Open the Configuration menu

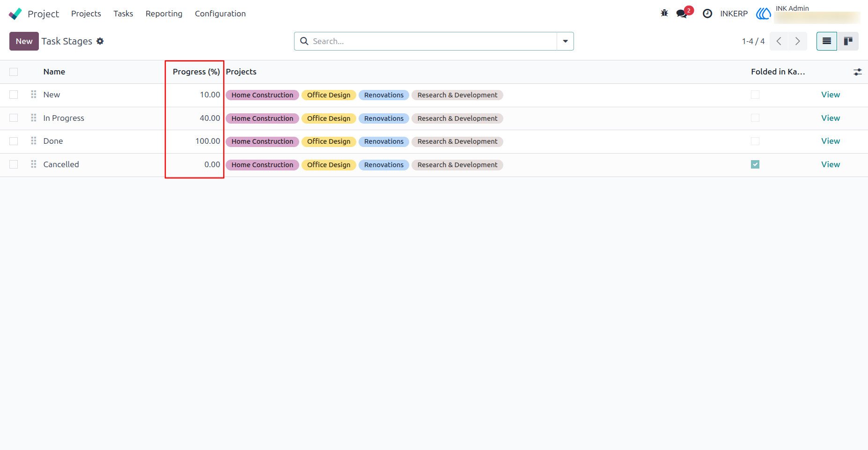[x=220, y=14]
